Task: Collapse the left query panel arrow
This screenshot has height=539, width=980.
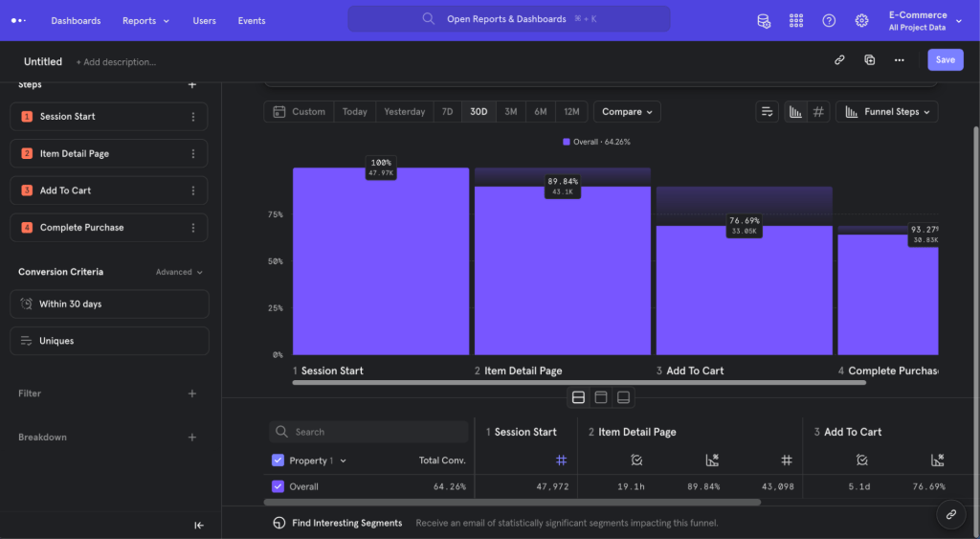Action: pyautogui.click(x=199, y=526)
